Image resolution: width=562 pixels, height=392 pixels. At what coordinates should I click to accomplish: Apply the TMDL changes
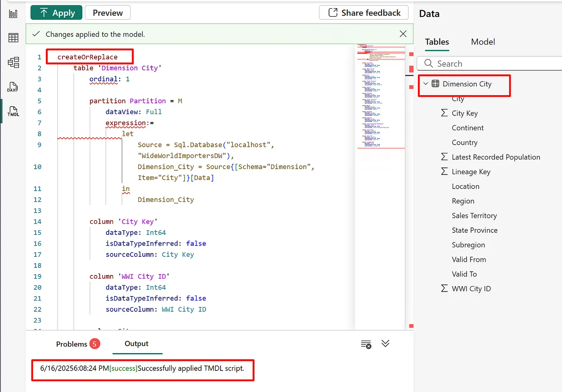pyautogui.click(x=56, y=12)
